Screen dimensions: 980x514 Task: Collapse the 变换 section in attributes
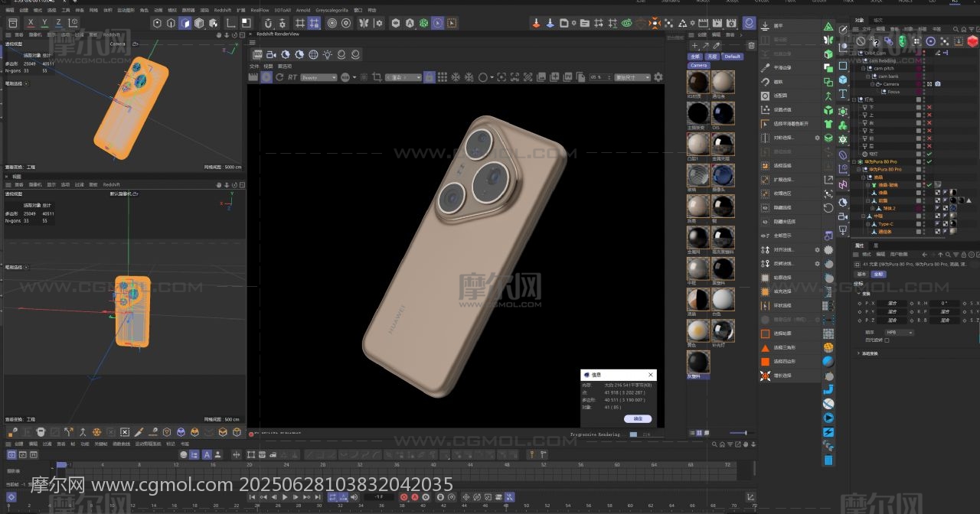click(x=858, y=294)
